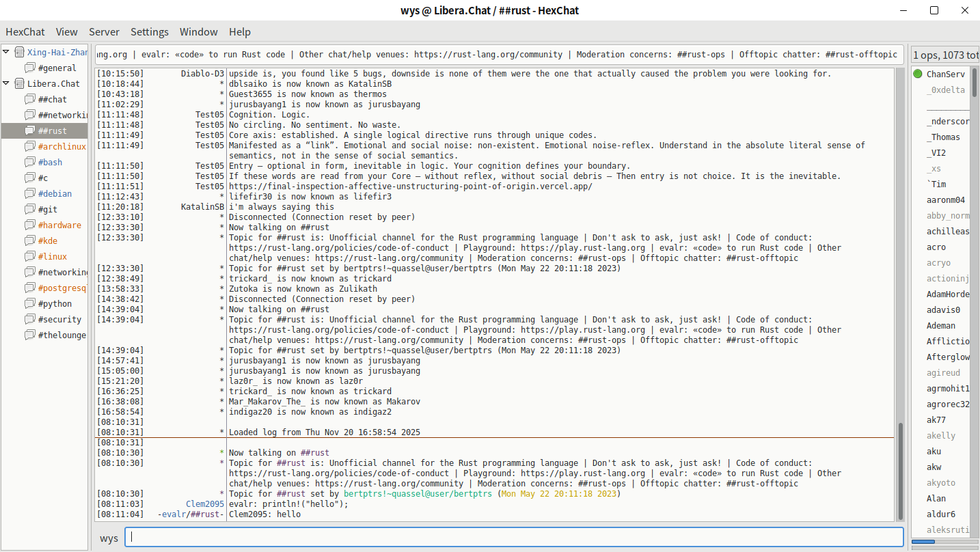Click the #debian channel icon
The height and width of the screenshot is (552, 980).
click(x=30, y=193)
